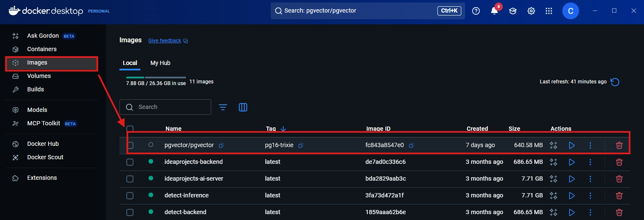
Task: Open the ideaprojects-backend image name
Action: tap(194, 162)
